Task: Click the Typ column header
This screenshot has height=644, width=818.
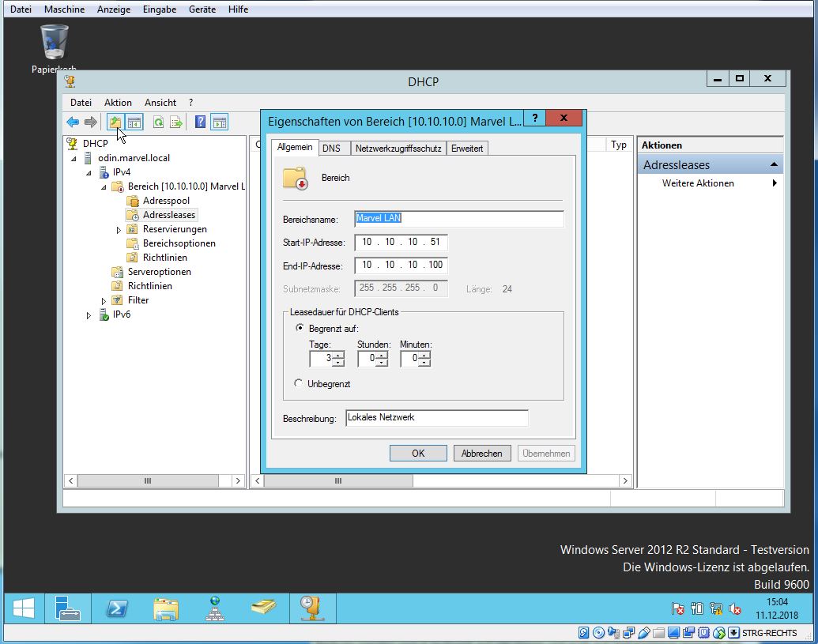Action: (x=618, y=145)
